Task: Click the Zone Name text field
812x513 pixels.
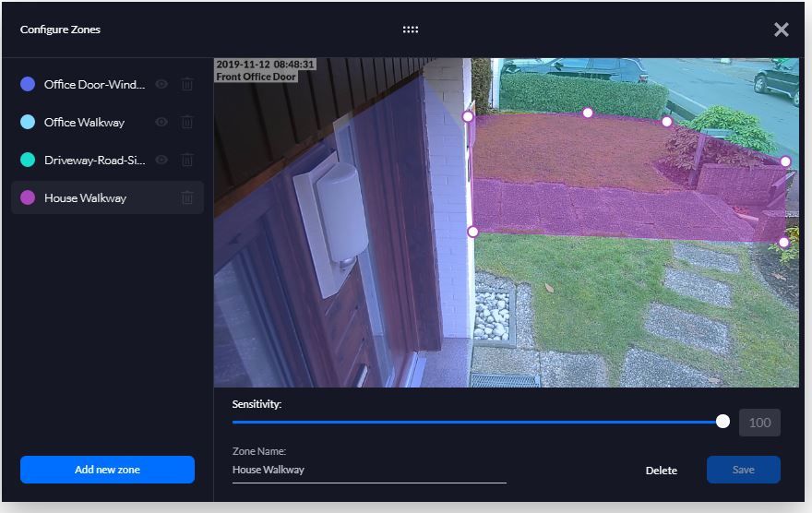Action: coord(369,470)
